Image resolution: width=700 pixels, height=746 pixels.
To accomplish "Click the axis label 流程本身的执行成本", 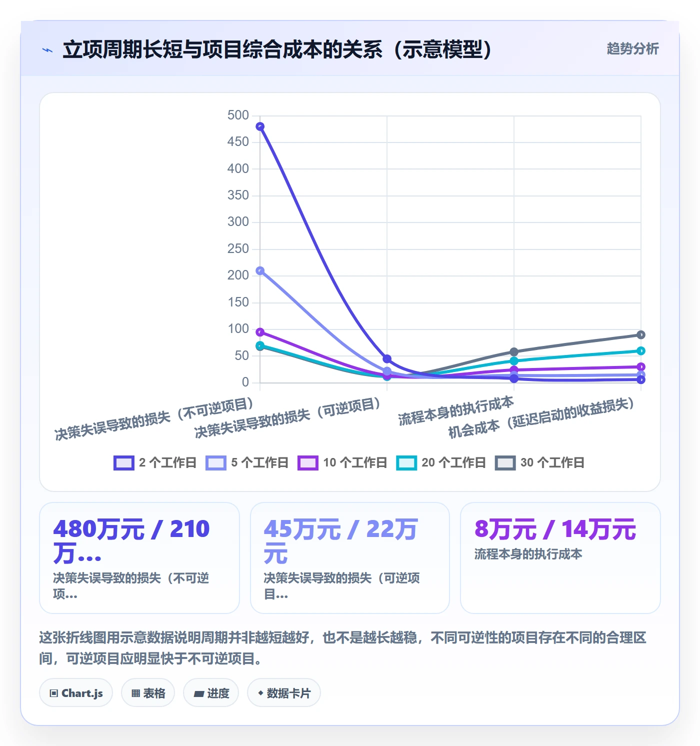I will click(x=455, y=411).
